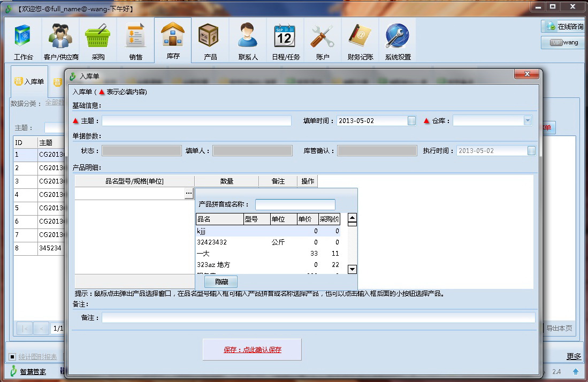Click the ID column header in main window
The height and width of the screenshot is (382, 588).
tap(26, 142)
